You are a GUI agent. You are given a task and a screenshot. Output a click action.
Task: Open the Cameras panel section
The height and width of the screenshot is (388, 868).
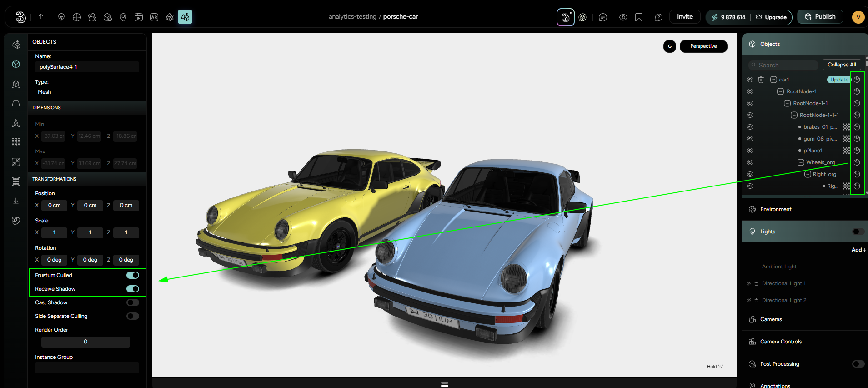click(771, 319)
